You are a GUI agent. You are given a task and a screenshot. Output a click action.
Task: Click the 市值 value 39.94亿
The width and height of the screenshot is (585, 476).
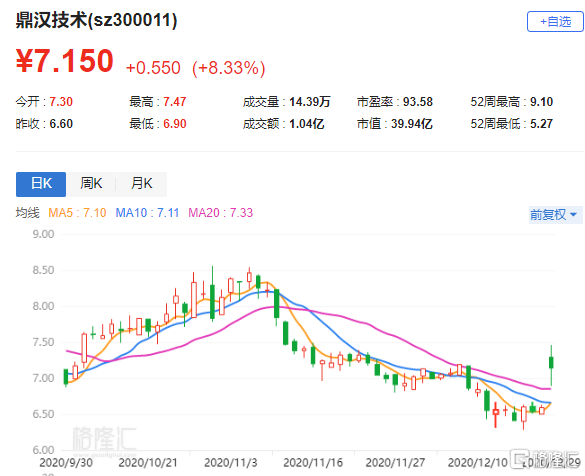pyautogui.click(x=412, y=123)
